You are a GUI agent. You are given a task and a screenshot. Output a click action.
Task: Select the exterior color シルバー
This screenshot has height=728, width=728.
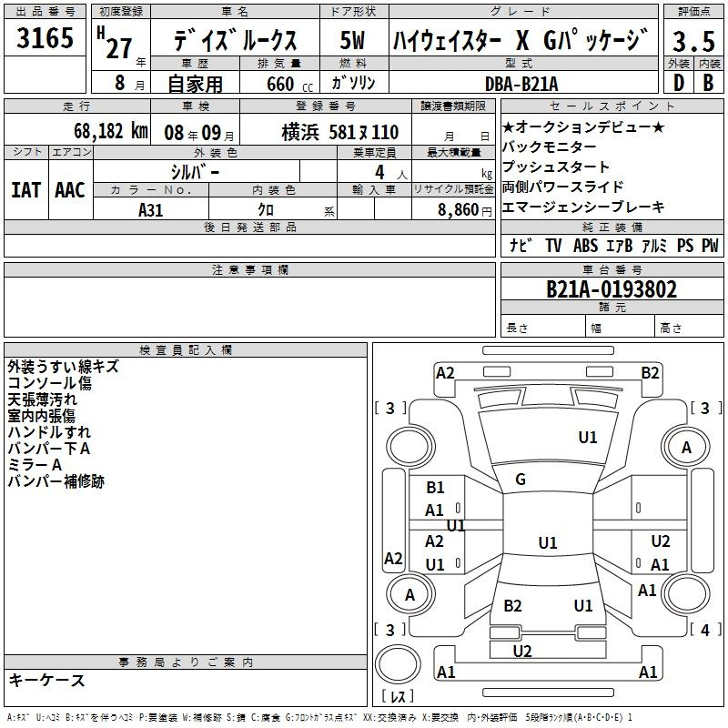click(x=195, y=172)
